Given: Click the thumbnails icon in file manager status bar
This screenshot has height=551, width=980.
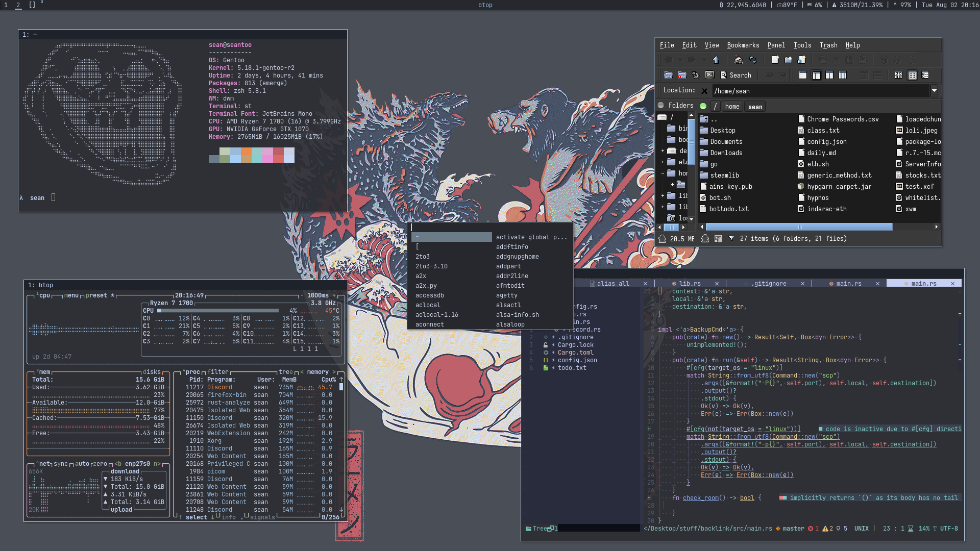Looking at the screenshot, I should coord(718,238).
